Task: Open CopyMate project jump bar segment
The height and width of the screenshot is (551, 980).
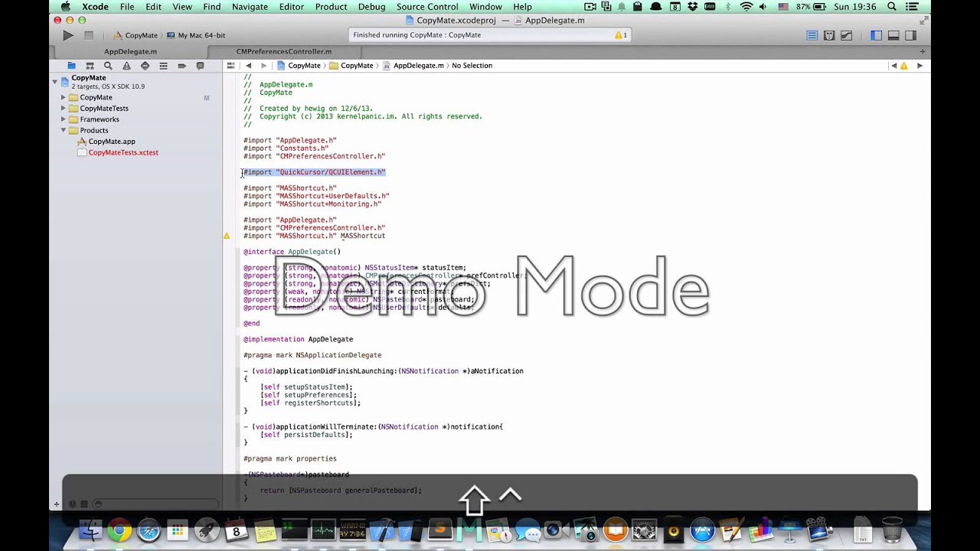Action: 299,66
